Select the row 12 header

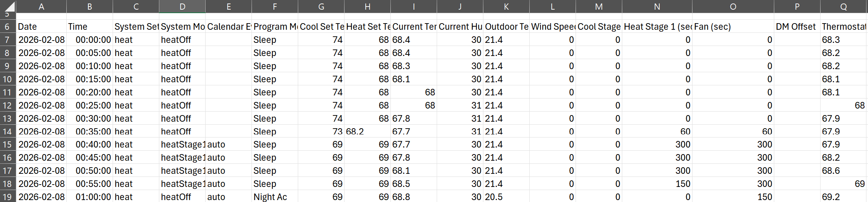(7, 105)
